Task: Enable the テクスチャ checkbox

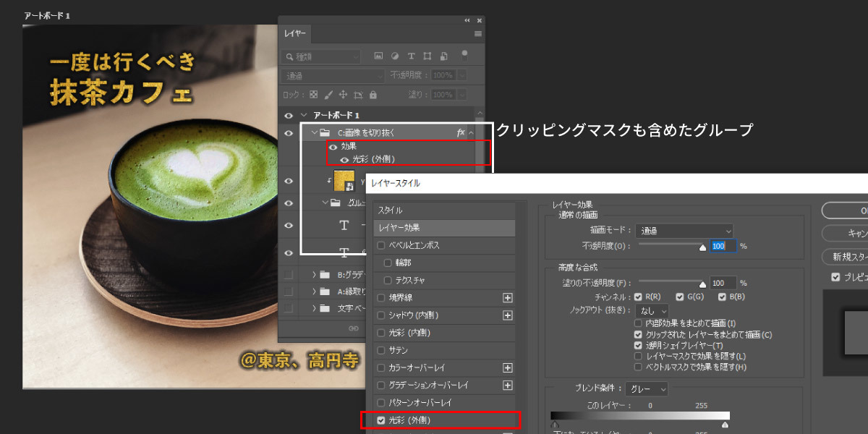Action: 388,280
